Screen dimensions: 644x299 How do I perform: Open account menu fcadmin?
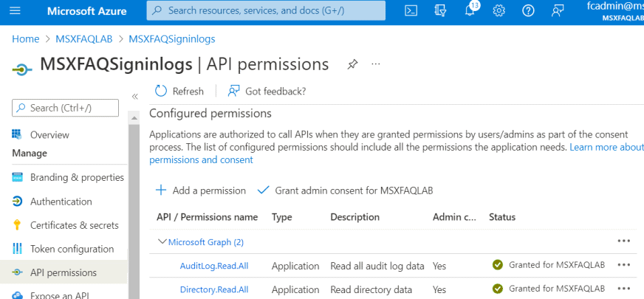pyautogui.click(x=615, y=10)
